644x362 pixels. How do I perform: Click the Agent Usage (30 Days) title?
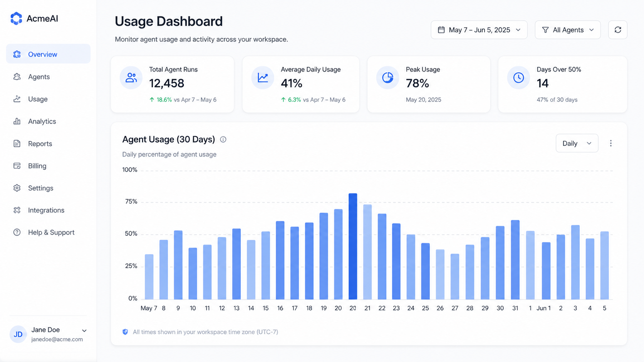tap(169, 139)
